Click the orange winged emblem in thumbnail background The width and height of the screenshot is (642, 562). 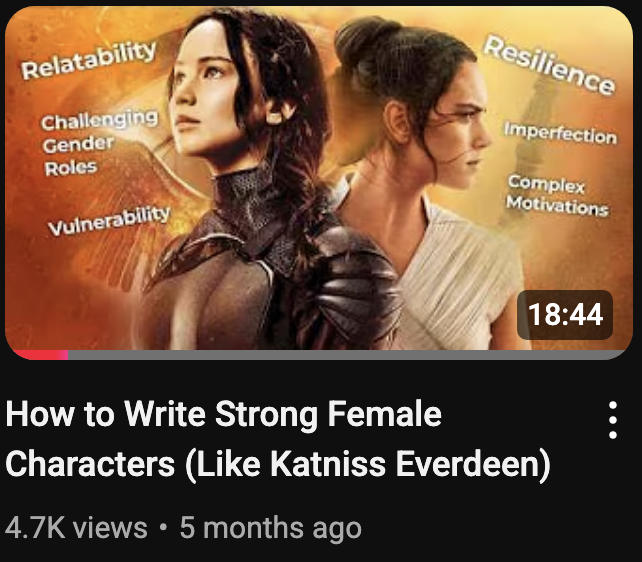(x=135, y=172)
